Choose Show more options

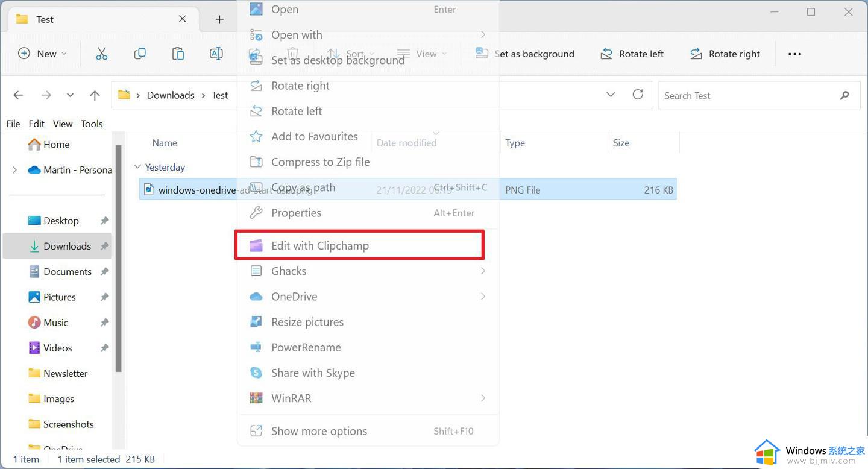pos(368,431)
